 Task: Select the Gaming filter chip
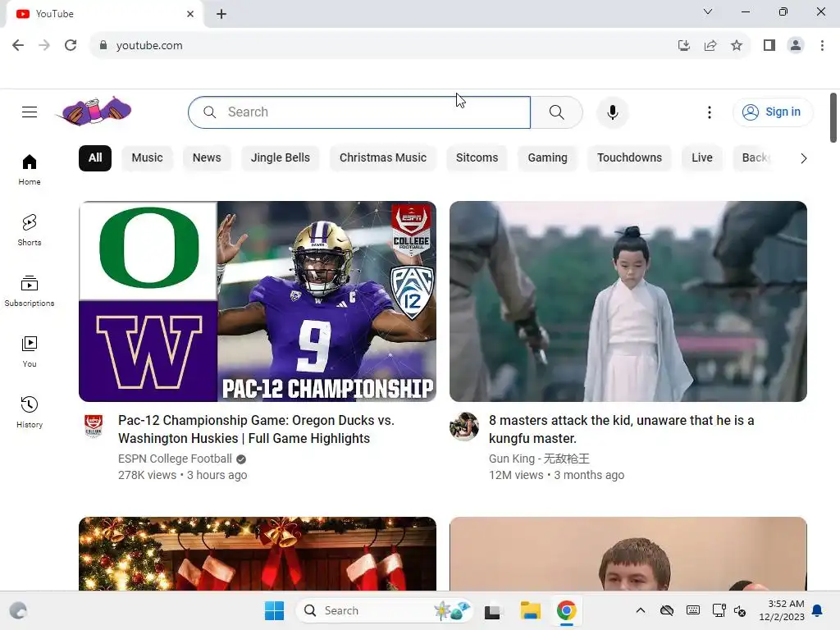pyautogui.click(x=547, y=158)
